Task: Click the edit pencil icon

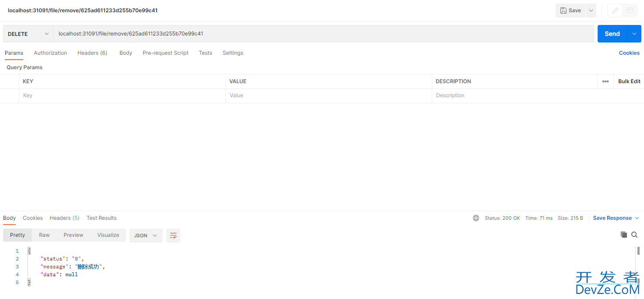Action: (615, 11)
